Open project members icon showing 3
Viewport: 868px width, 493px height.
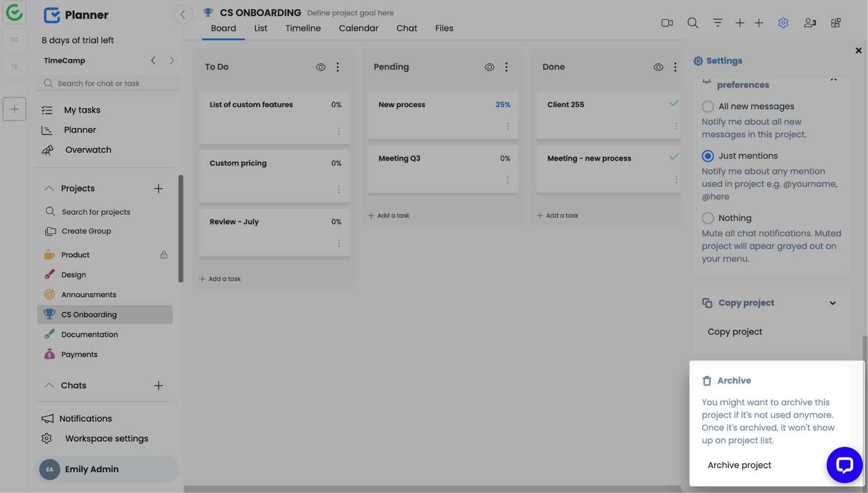pos(810,23)
